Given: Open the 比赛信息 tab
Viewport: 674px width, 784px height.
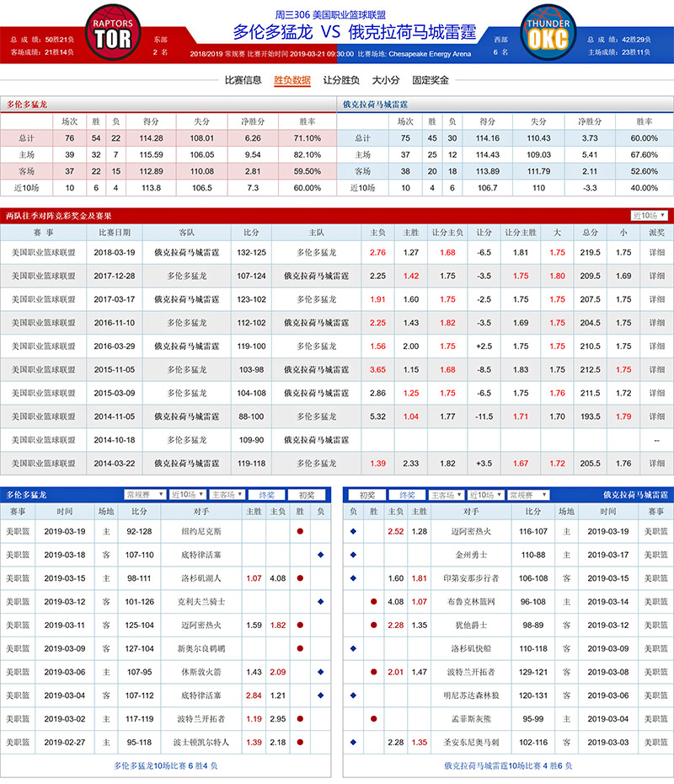Looking at the screenshot, I should tap(243, 80).
